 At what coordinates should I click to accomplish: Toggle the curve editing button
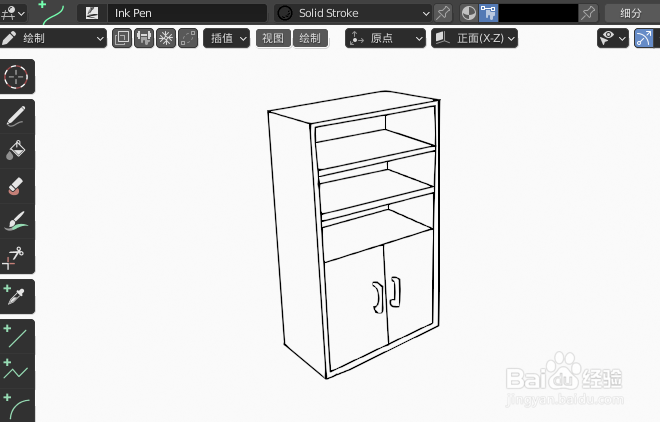point(644,38)
